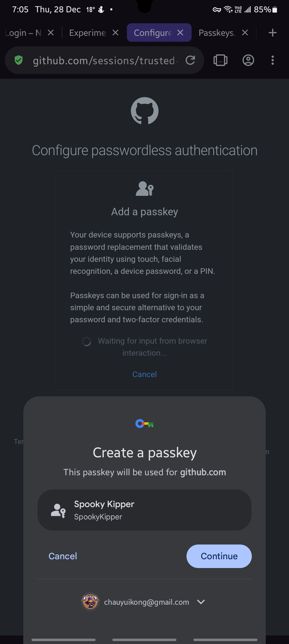Tap the GitHub Octocat logo
The width and height of the screenshot is (289, 644).
[x=144, y=111]
